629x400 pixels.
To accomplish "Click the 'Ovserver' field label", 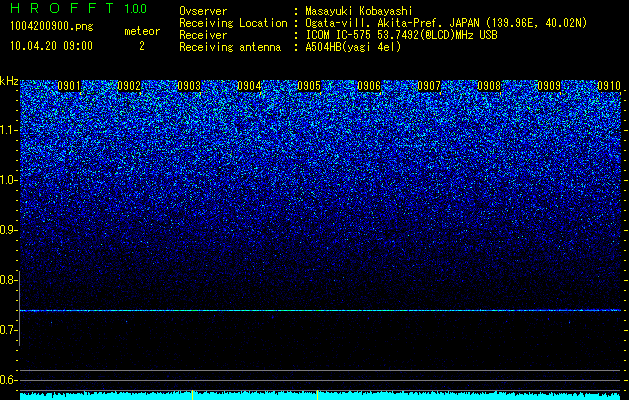I will click(203, 11).
